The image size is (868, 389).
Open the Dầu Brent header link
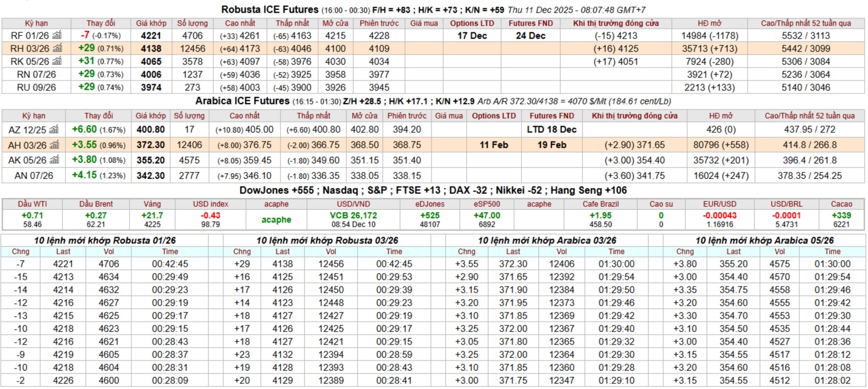[x=96, y=204]
